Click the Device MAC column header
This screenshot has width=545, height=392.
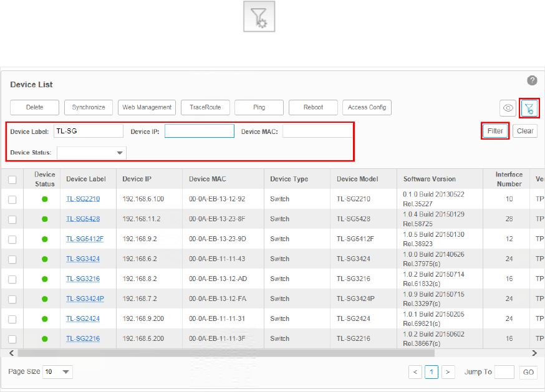208,179
